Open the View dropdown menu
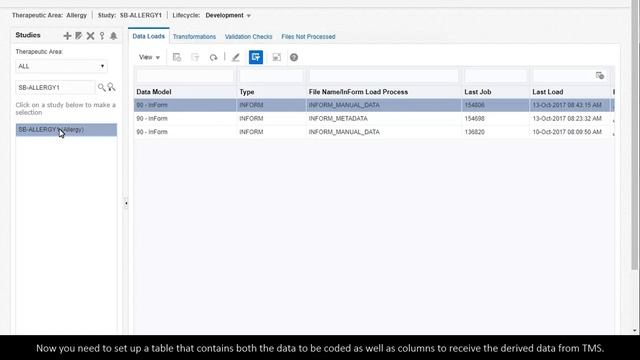 pyautogui.click(x=149, y=57)
